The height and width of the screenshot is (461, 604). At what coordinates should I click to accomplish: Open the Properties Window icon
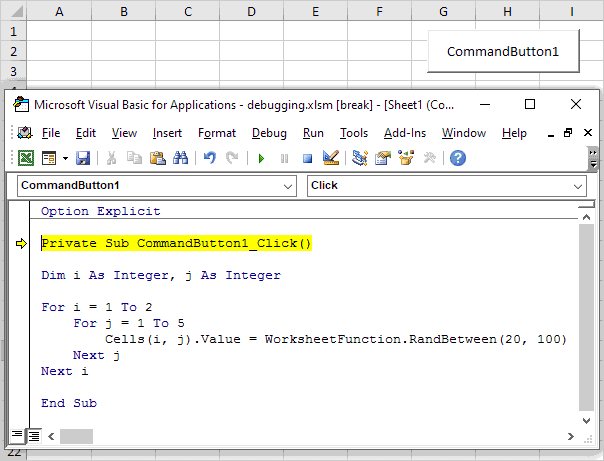pos(383,158)
